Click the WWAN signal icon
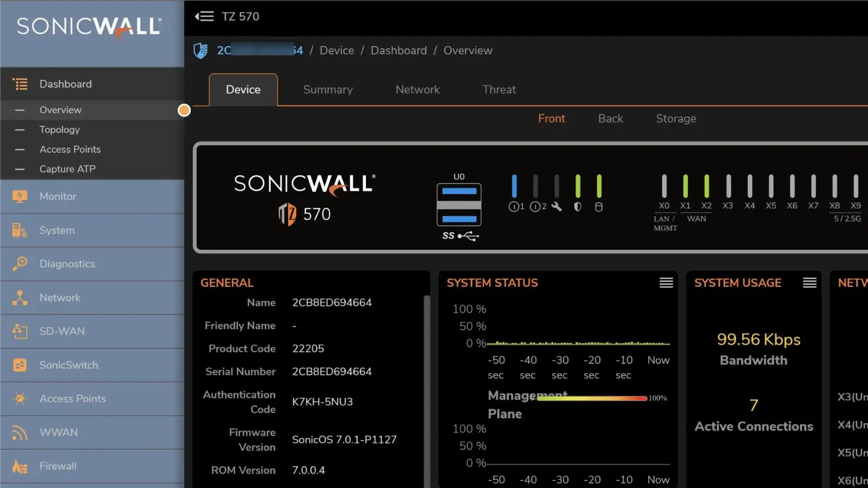 pos(20,432)
